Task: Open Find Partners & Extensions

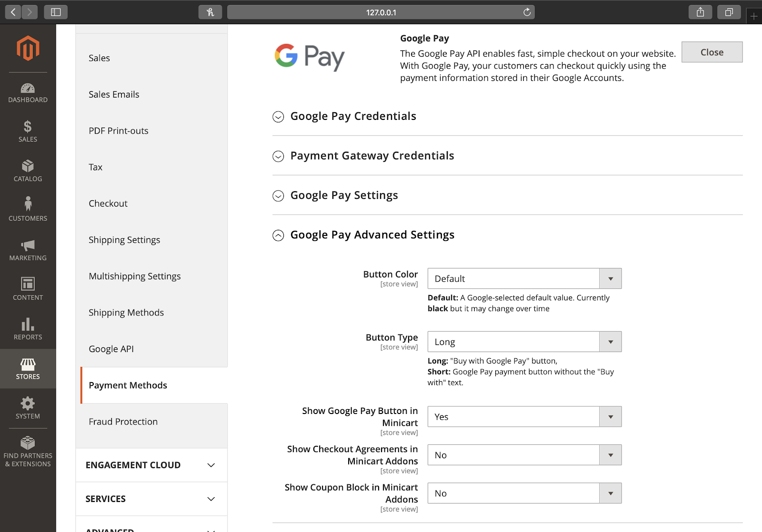Action: (28, 452)
